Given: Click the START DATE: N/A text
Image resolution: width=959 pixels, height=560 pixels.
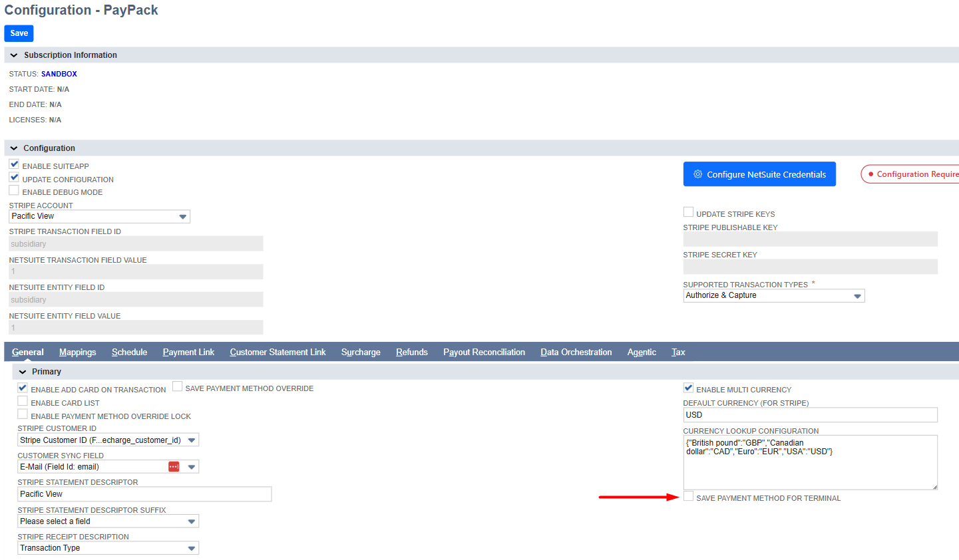Looking at the screenshot, I should pos(39,89).
